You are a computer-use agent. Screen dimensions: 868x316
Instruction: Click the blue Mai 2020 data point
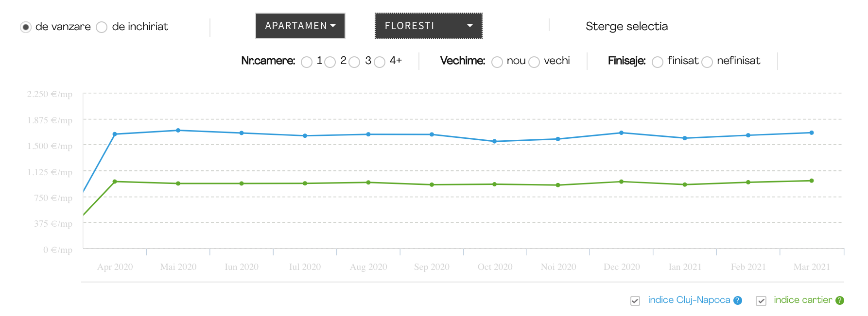click(x=178, y=130)
